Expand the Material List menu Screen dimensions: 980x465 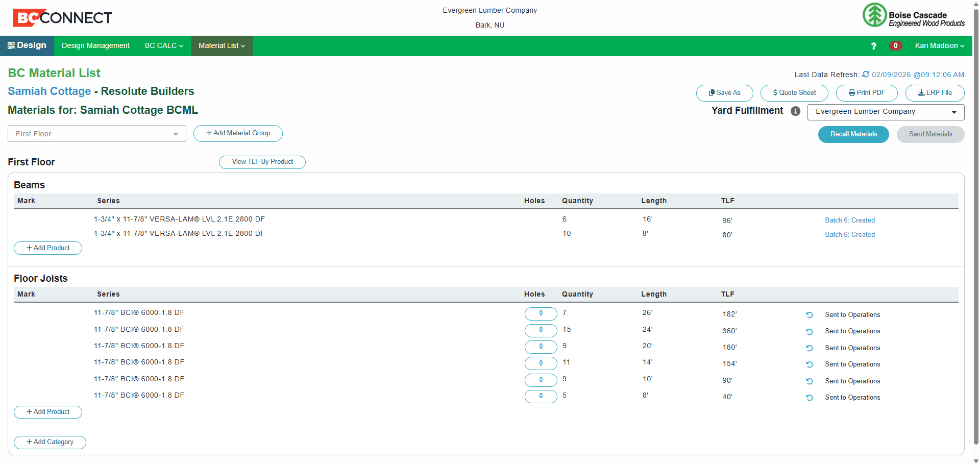222,46
